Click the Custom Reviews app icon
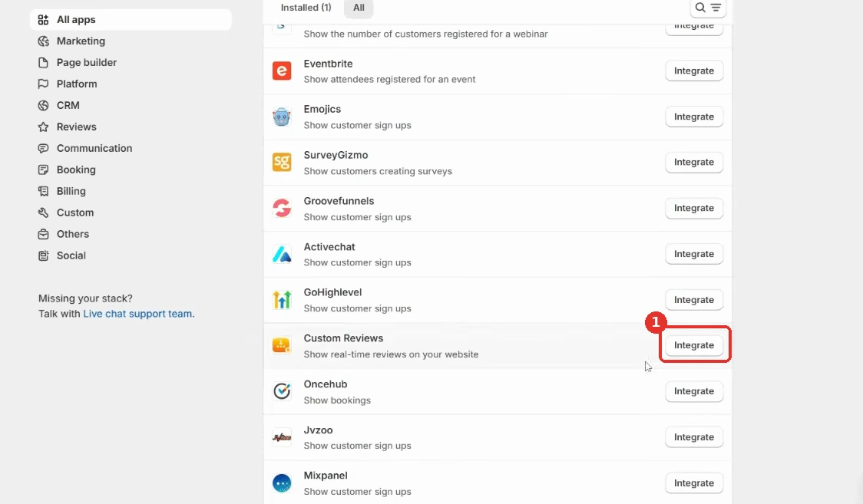The height and width of the screenshot is (504, 863). 282,346
